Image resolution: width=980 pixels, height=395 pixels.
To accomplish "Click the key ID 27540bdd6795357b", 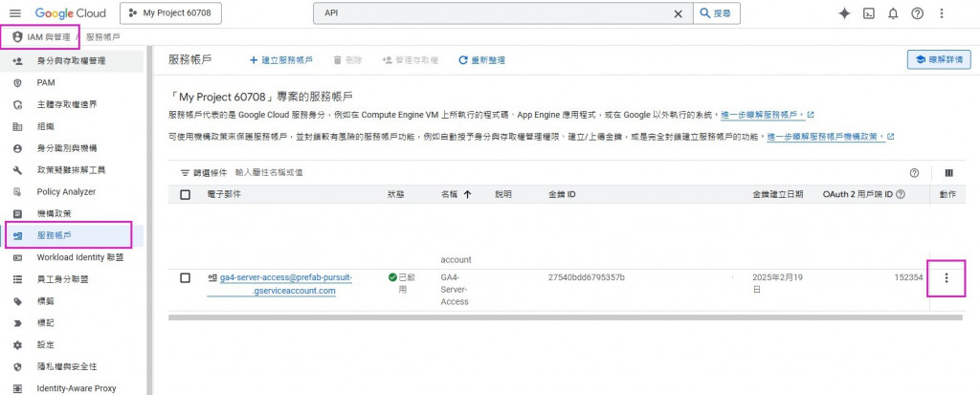I will pyautogui.click(x=587, y=277).
